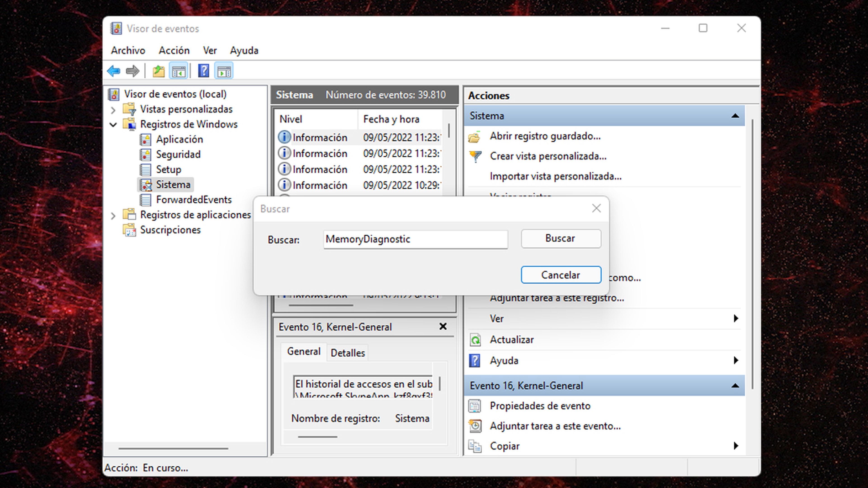This screenshot has height=488, width=868.
Task: Click the blue Back arrow in toolbar
Action: (x=113, y=71)
